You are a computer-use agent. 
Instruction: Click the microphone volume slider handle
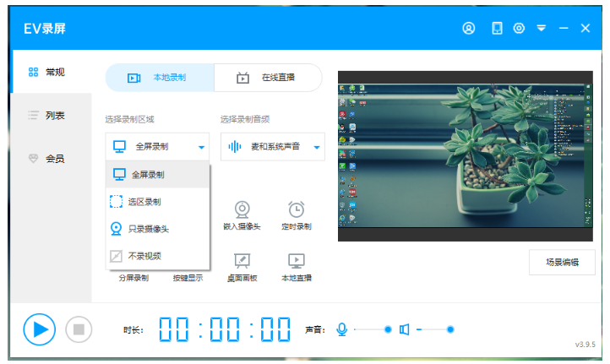(388, 329)
